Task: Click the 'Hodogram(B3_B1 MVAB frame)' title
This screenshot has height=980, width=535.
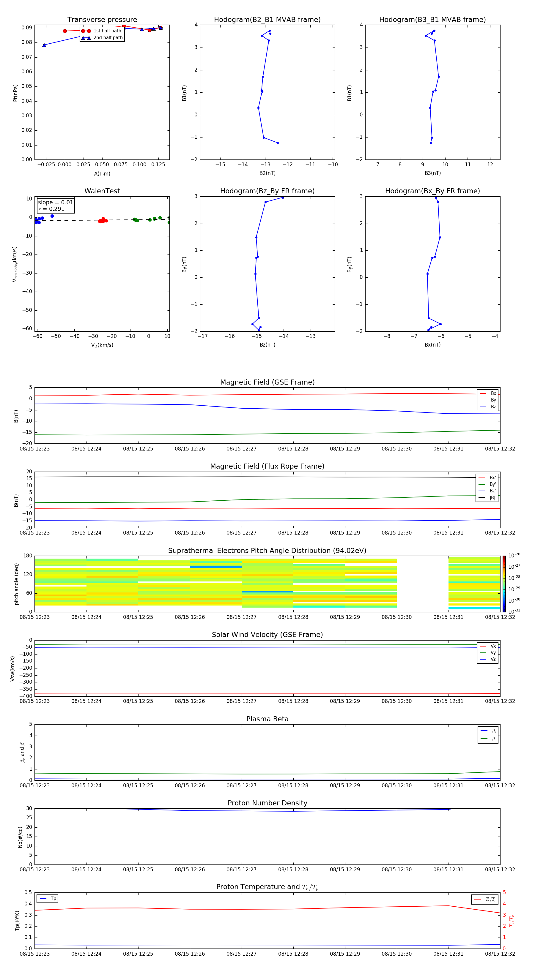Action: coord(432,20)
